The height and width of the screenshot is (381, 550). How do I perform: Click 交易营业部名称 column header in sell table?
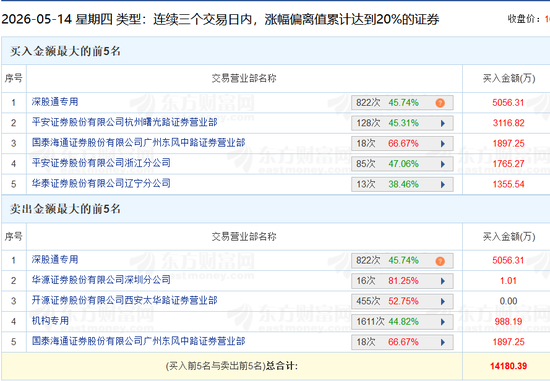244,236
